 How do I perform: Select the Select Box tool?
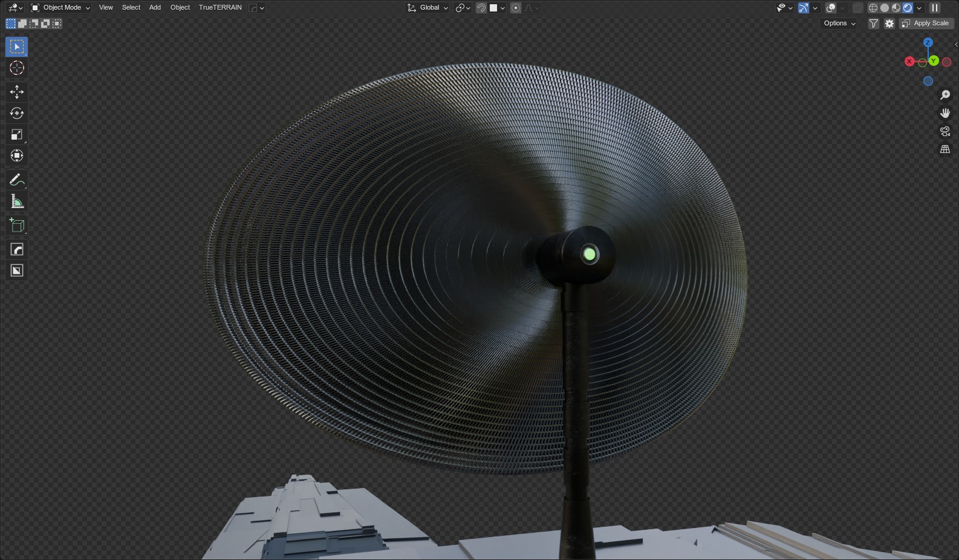click(17, 47)
